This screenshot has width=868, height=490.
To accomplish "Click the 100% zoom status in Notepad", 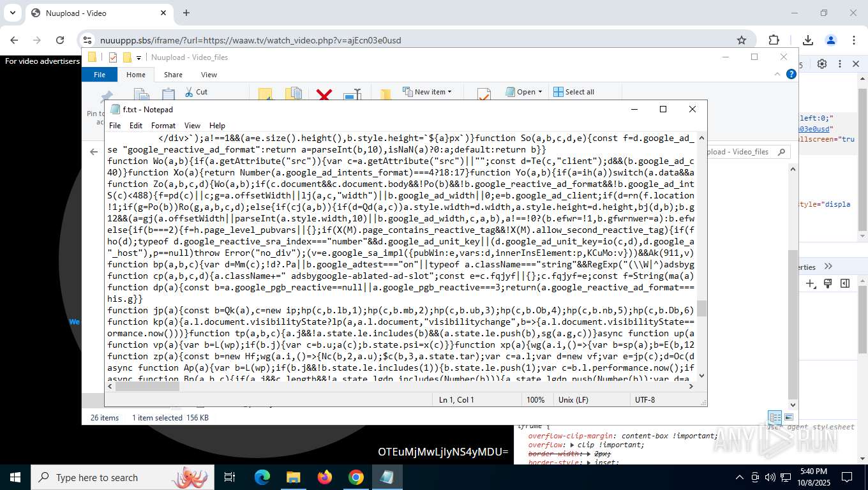I will point(535,399).
